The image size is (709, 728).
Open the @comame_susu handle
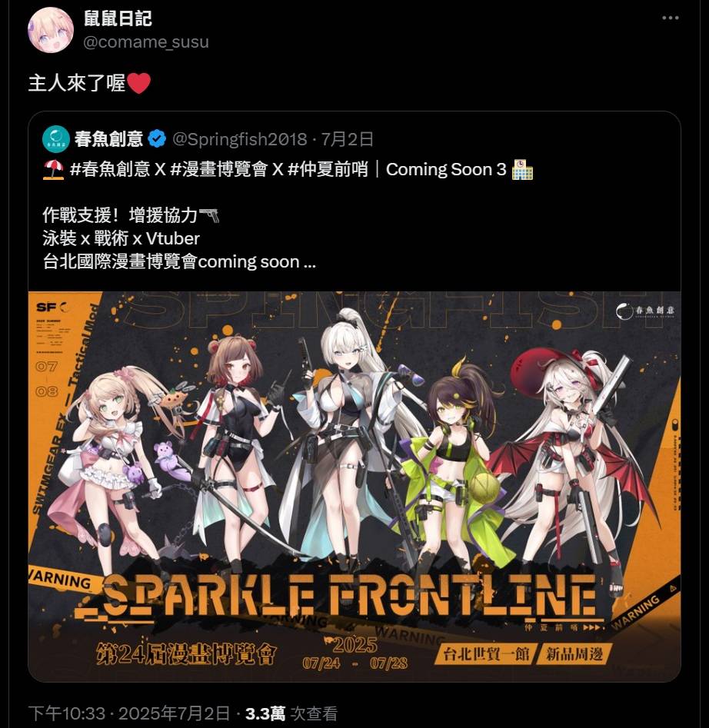coord(146,42)
